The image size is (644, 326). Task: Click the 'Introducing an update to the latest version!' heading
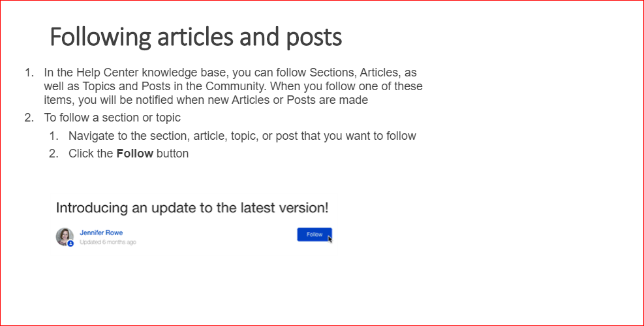pyautogui.click(x=192, y=208)
